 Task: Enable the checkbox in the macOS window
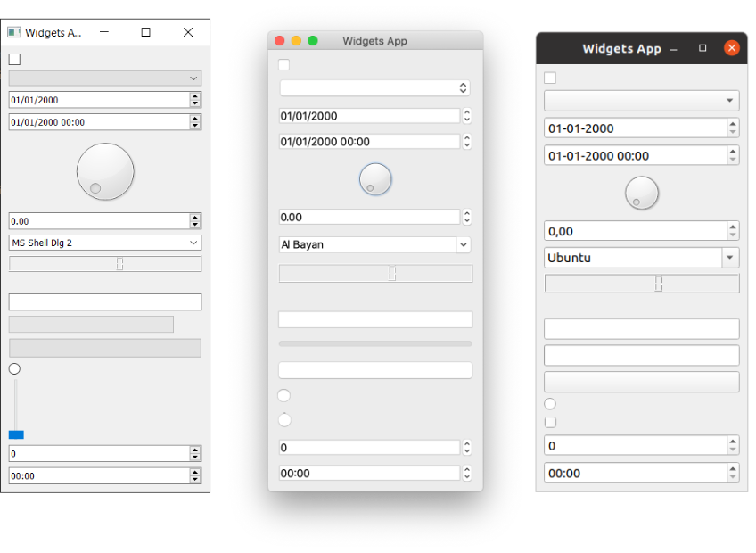tap(283, 64)
